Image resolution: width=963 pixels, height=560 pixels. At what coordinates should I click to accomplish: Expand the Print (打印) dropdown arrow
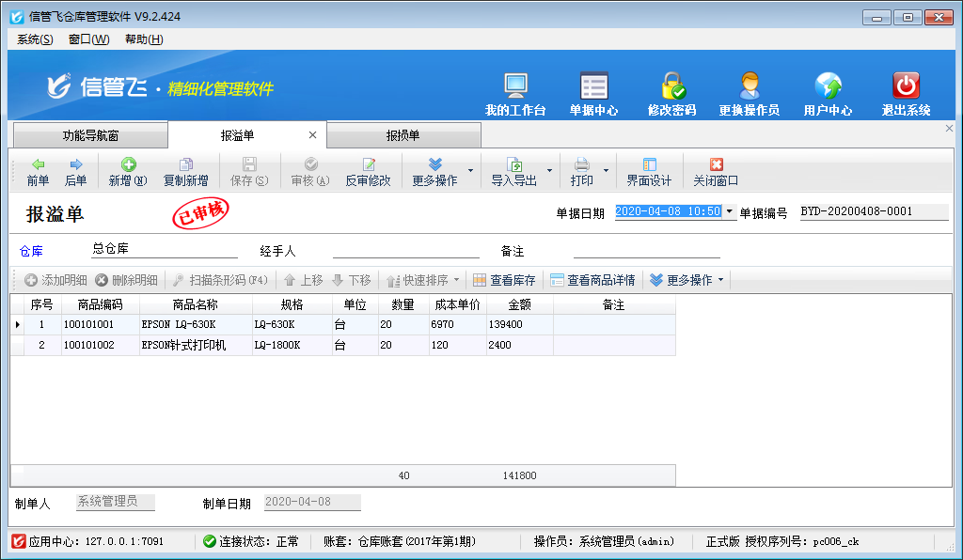click(606, 171)
